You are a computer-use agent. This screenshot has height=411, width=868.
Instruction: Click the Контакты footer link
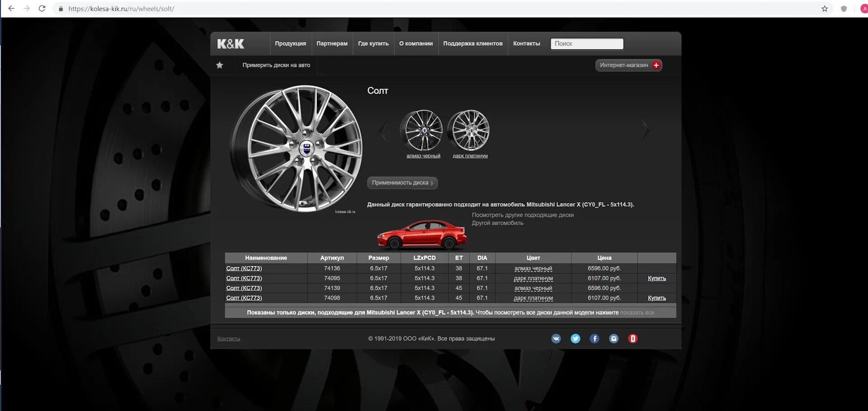click(x=229, y=339)
